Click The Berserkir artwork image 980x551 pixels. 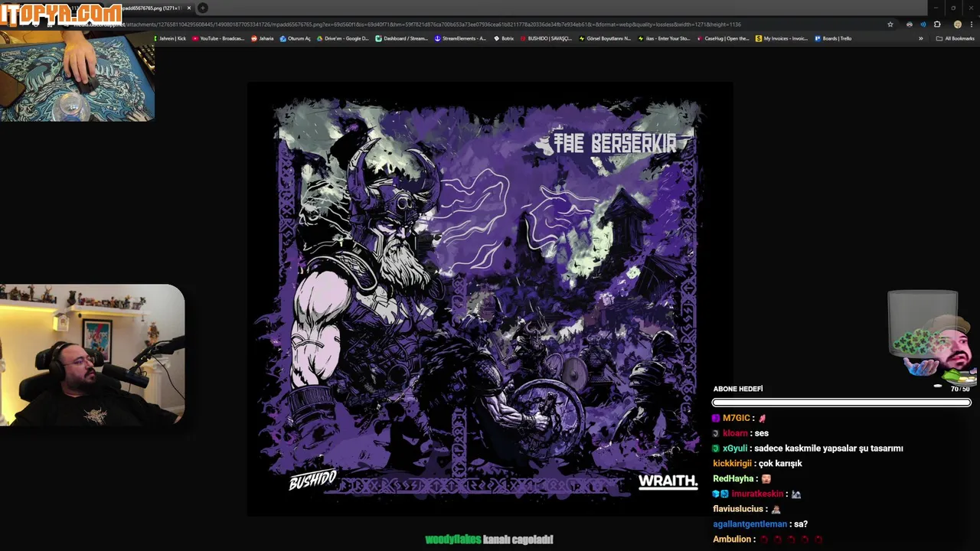coord(489,298)
